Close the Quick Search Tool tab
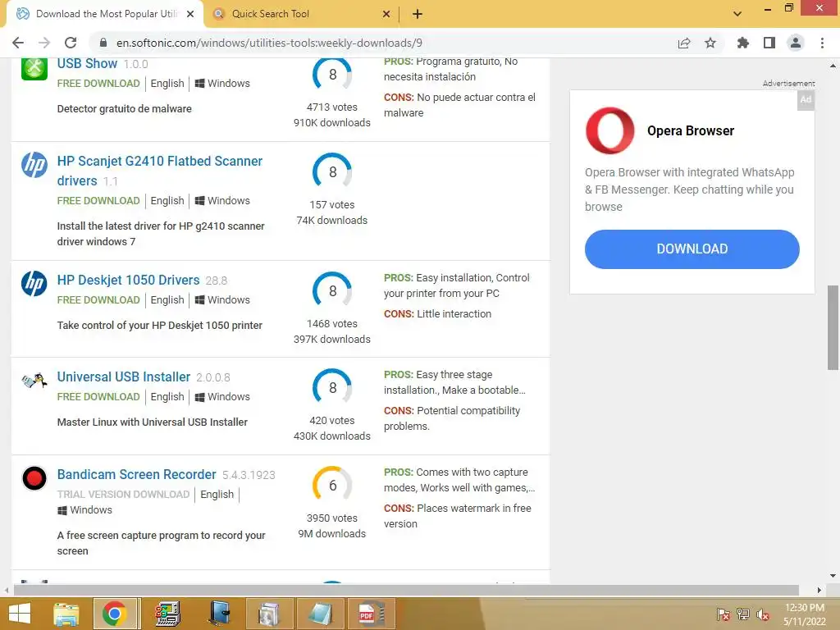Image resolution: width=840 pixels, height=630 pixels. [x=386, y=14]
